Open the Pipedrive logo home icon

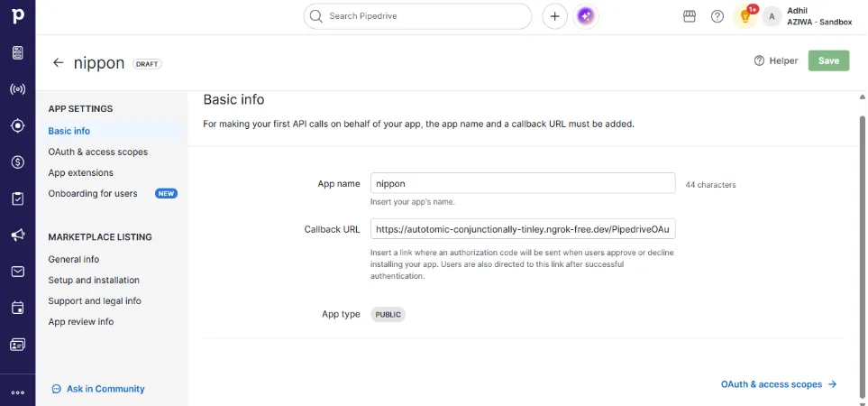(18, 16)
